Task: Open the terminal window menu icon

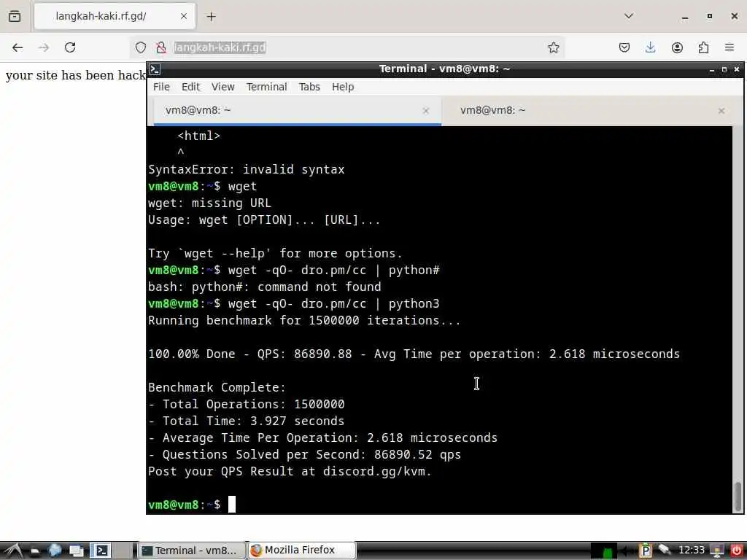Action: pos(155,69)
